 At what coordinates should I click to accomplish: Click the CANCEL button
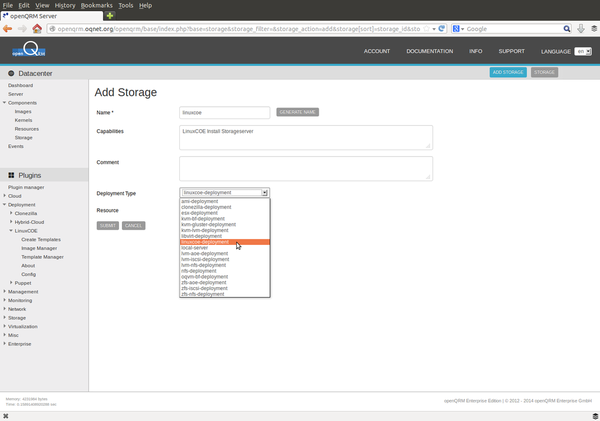click(x=134, y=225)
